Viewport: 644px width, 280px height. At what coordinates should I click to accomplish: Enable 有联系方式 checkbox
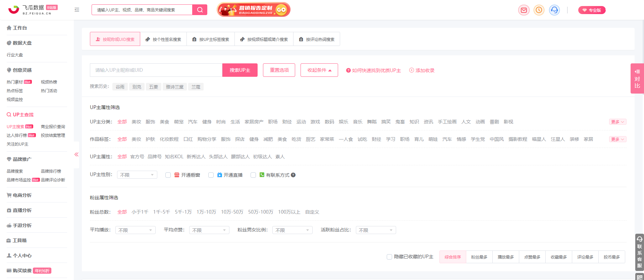pyautogui.click(x=253, y=175)
